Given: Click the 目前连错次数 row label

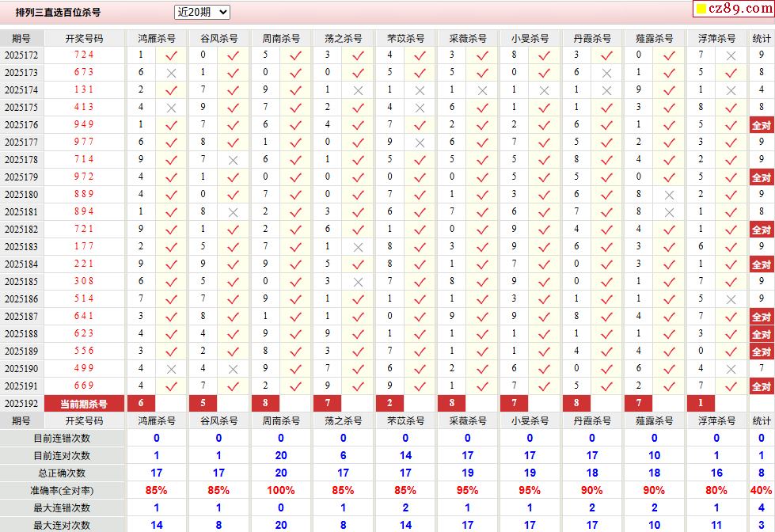Looking at the screenshot, I should tap(62, 439).
